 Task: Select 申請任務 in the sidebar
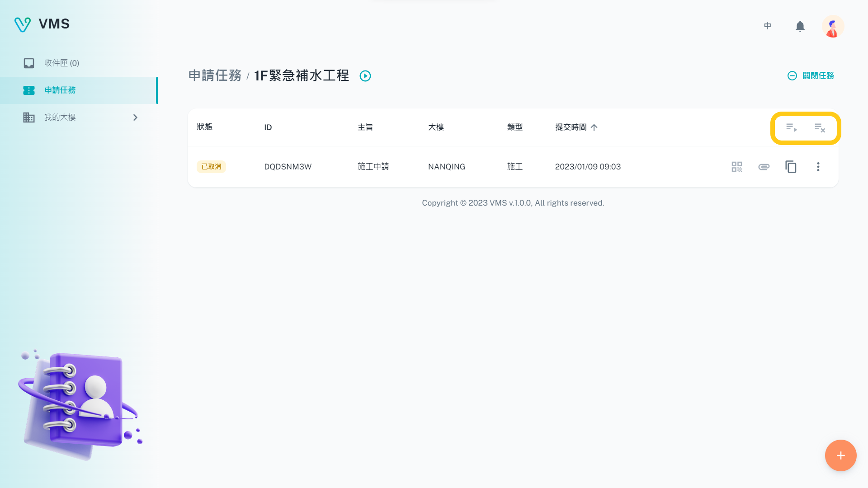point(60,90)
